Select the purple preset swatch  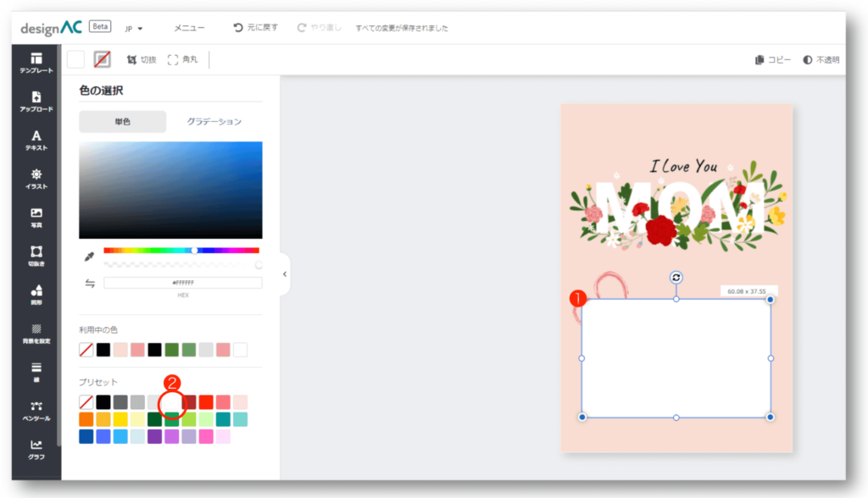tap(154, 436)
